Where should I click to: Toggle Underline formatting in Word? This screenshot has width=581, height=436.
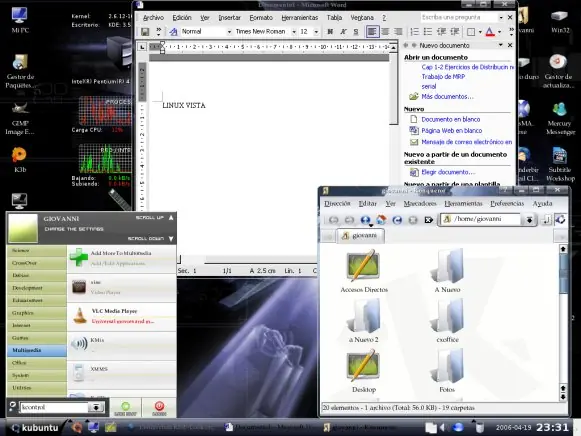(356, 32)
